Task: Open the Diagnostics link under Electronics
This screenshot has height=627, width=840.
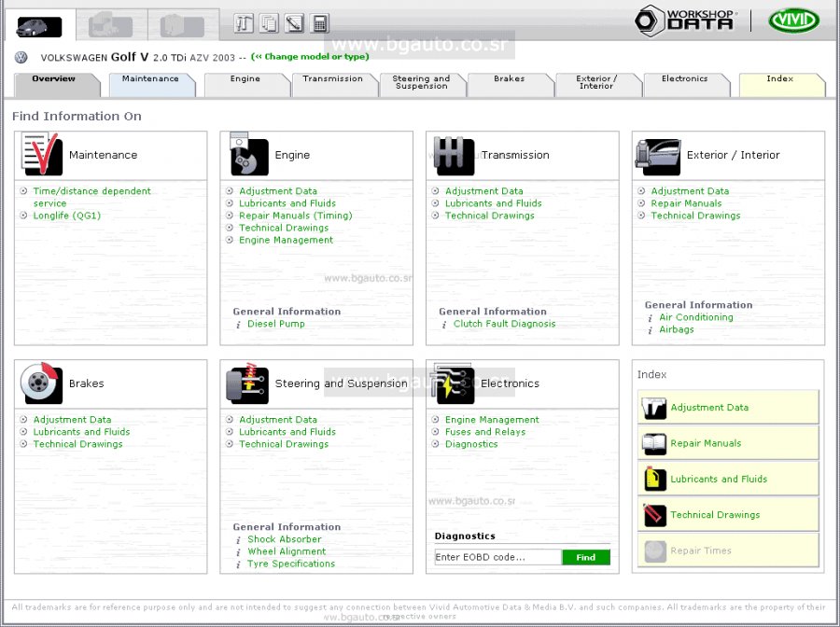Action: pyautogui.click(x=471, y=444)
